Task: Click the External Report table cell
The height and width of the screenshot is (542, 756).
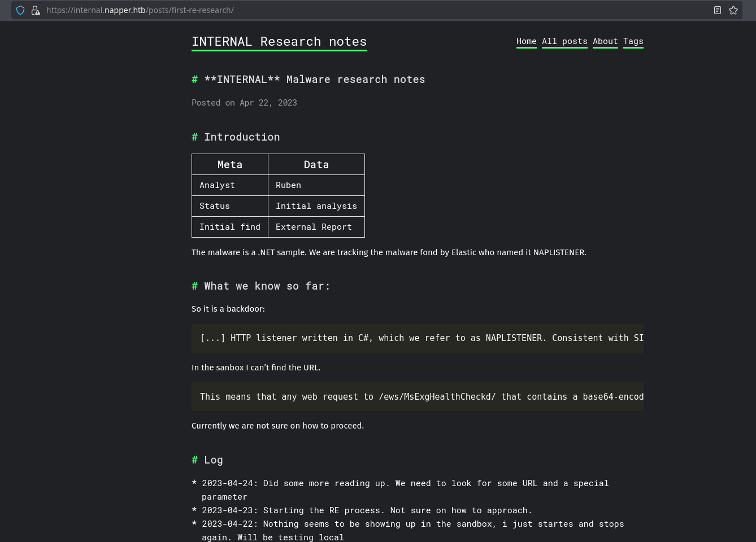Action: click(316, 227)
